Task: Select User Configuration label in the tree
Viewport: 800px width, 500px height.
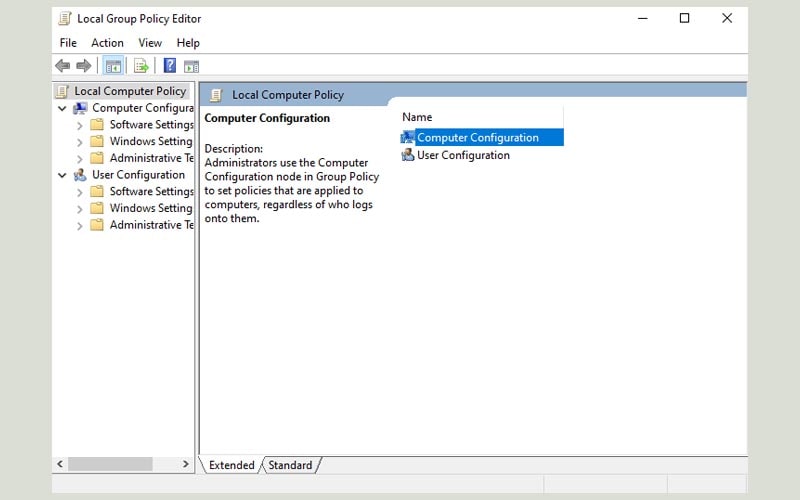Action: tap(138, 175)
